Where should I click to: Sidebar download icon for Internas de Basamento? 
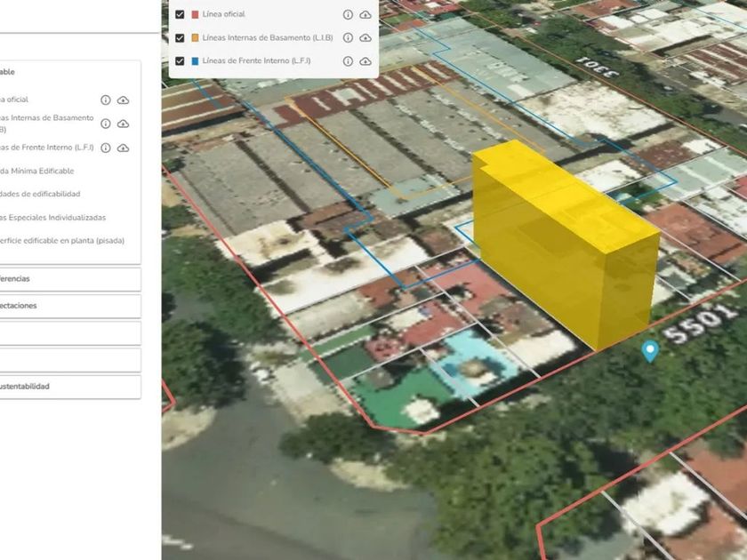pyautogui.click(x=123, y=124)
